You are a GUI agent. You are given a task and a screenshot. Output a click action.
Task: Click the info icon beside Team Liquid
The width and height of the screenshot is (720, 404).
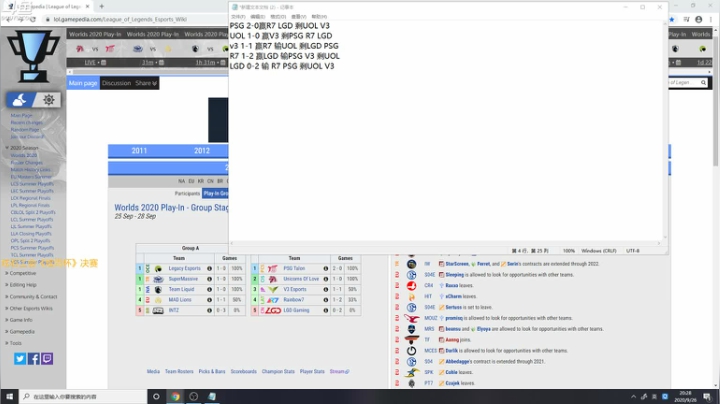coord(209,290)
